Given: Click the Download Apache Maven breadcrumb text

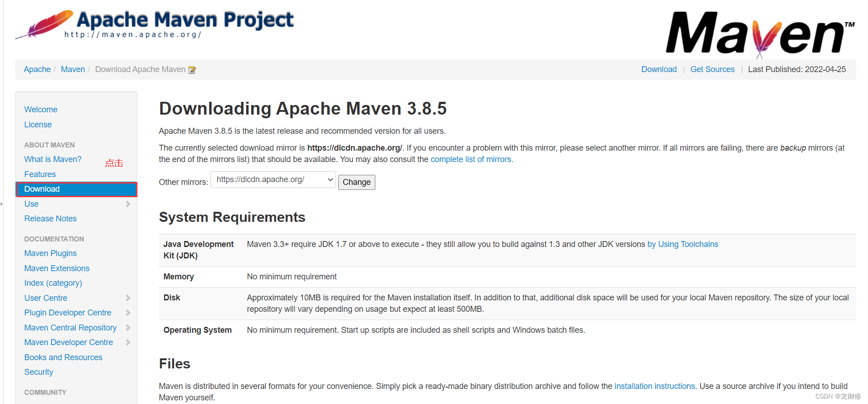Looking at the screenshot, I should coord(140,69).
